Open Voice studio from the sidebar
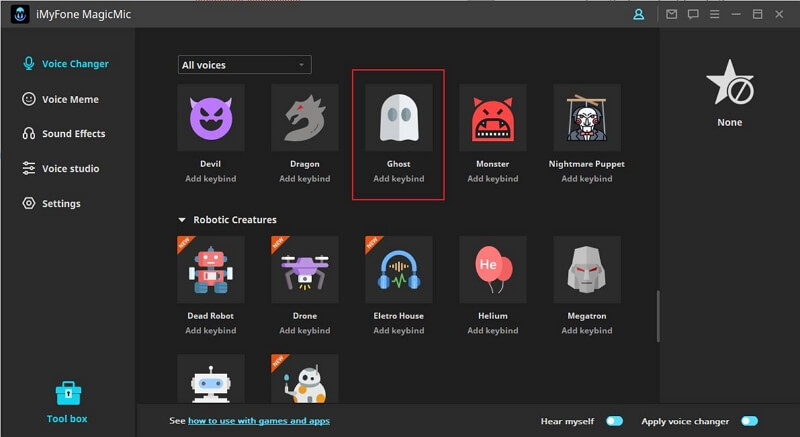Screen dimensions: 800x437 [70, 169]
